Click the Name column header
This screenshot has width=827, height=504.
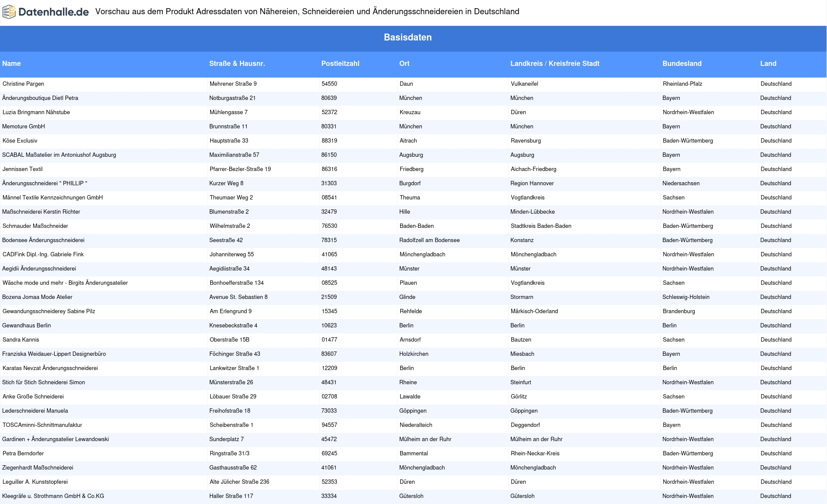click(12, 63)
